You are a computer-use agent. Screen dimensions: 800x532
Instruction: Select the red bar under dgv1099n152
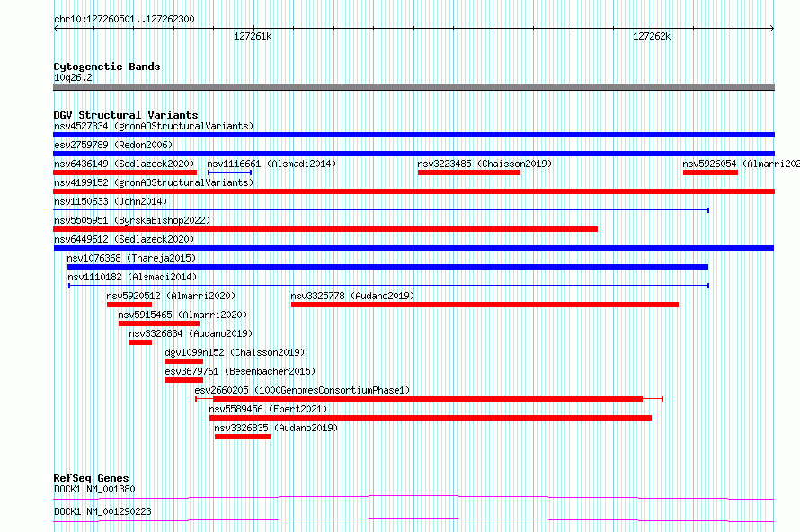coord(184,361)
